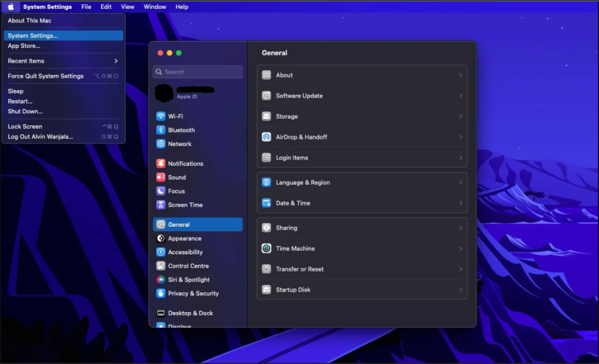Open the Notifications bell icon
Viewport: 599px width, 364px height.
(x=161, y=164)
